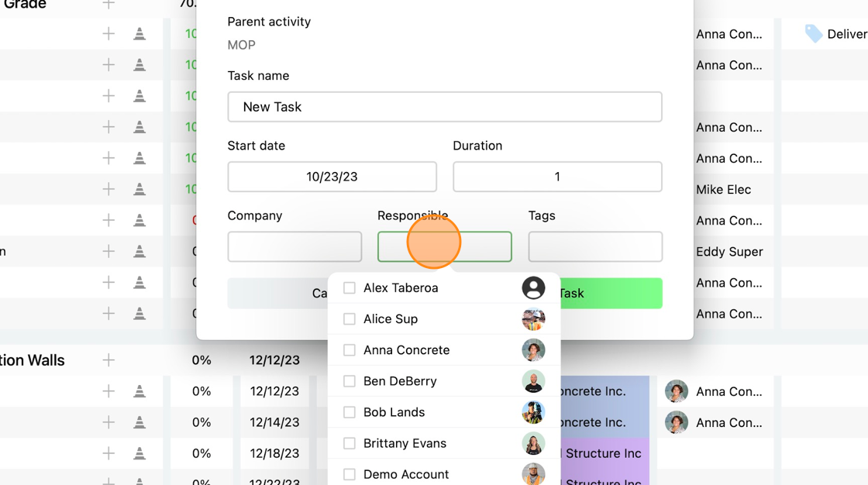
Task: Click the Duration field showing 1
Action: tap(557, 177)
